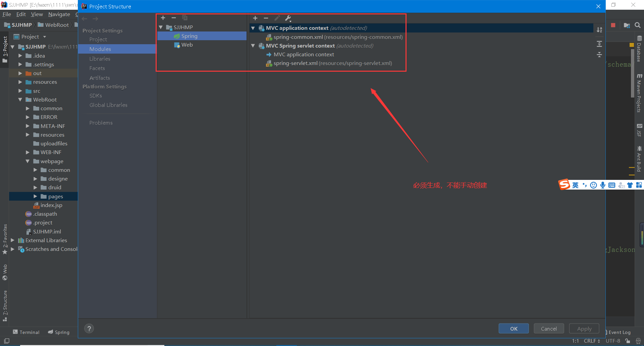
Task: Open help with the question mark button
Action: point(89,329)
